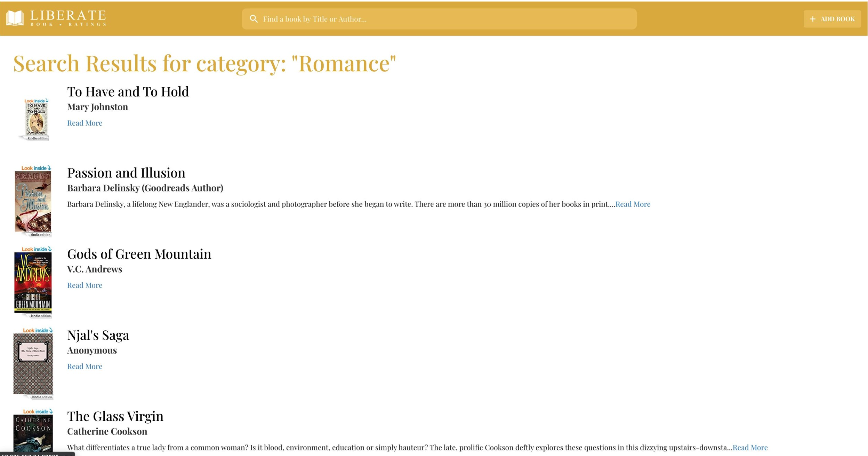This screenshot has height=456, width=868.
Task: Click Read More after The Glass Virgin description
Action: tap(750, 447)
